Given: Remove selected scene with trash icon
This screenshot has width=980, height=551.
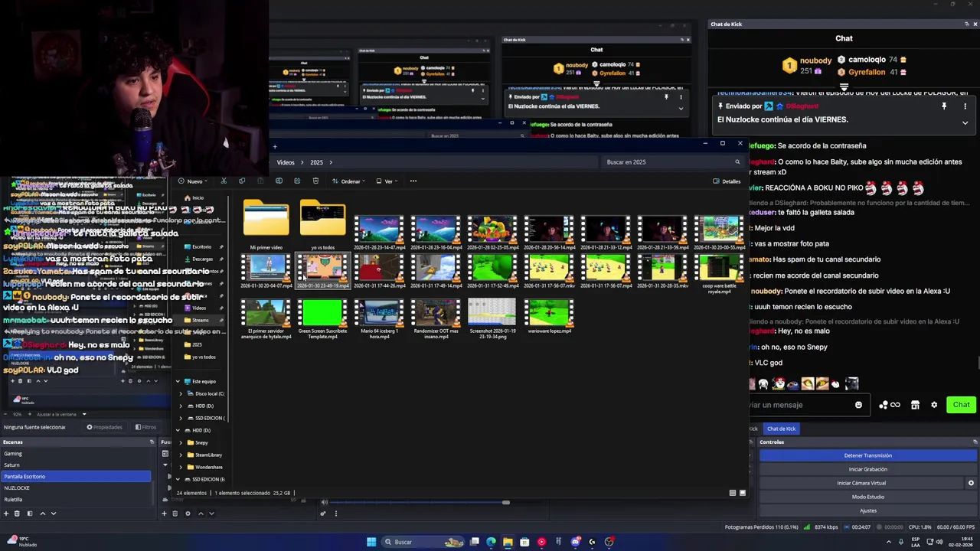Looking at the screenshot, I should (18, 514).
